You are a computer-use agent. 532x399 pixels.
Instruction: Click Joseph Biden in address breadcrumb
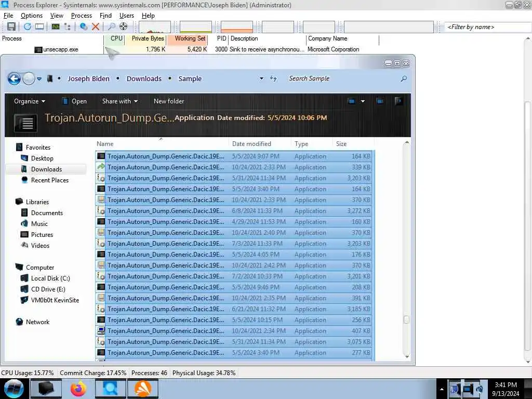click(88, 79)
